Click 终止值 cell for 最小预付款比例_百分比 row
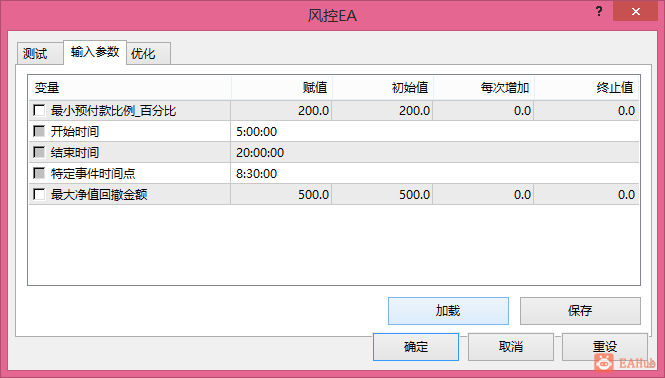The height and width of the screenshot is (378, 665). pyautogui.click(x=586, y=111)
